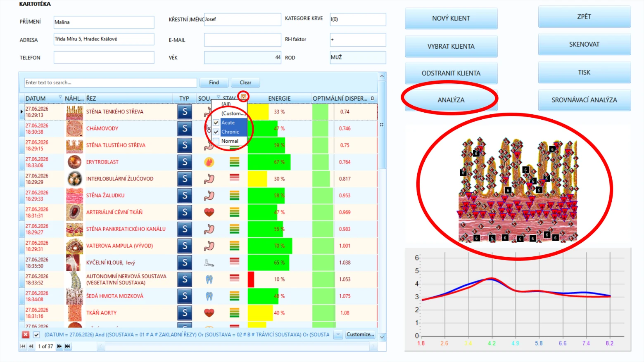
Task: Click the ANALÝZA button
Action: 451,100
